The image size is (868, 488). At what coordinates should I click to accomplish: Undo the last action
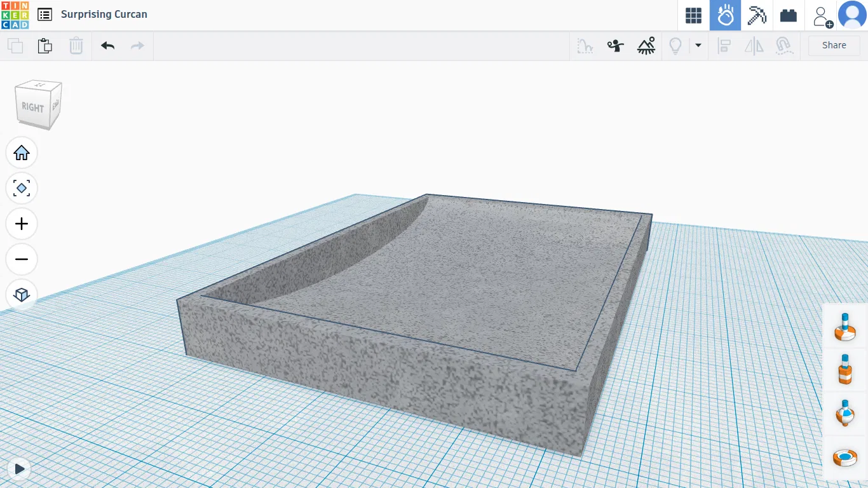click(x=108, y=46)
